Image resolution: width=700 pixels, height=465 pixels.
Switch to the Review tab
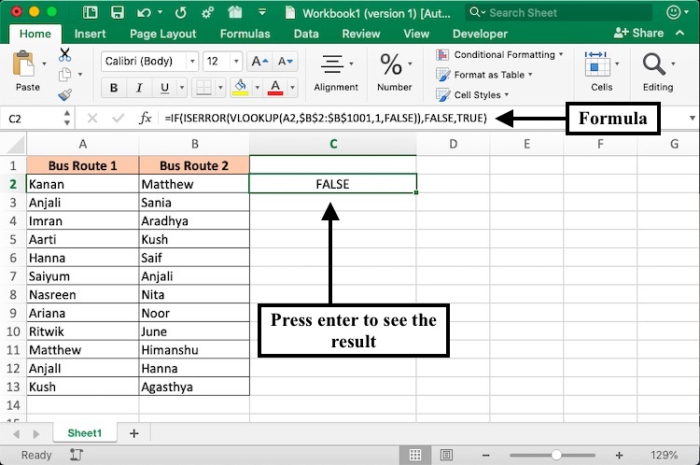361,34
